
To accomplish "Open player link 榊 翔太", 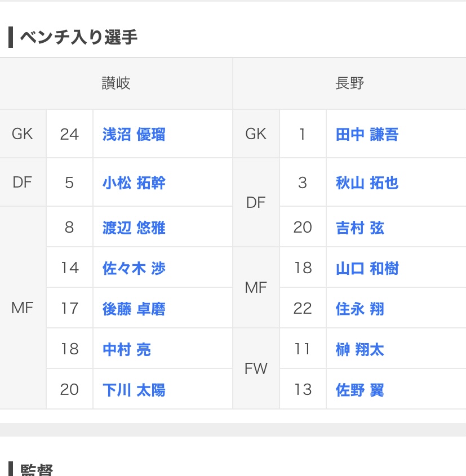I will [x=360, y=349].
